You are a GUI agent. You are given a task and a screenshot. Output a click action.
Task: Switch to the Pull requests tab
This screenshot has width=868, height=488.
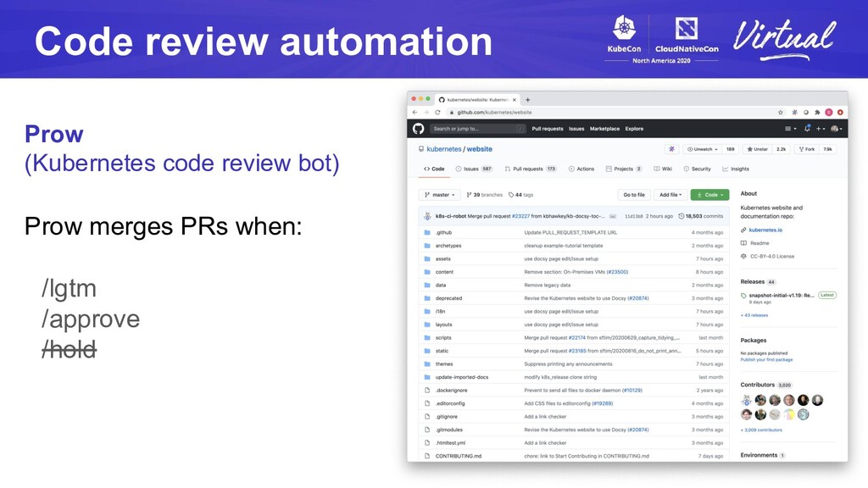pos(531,169)
